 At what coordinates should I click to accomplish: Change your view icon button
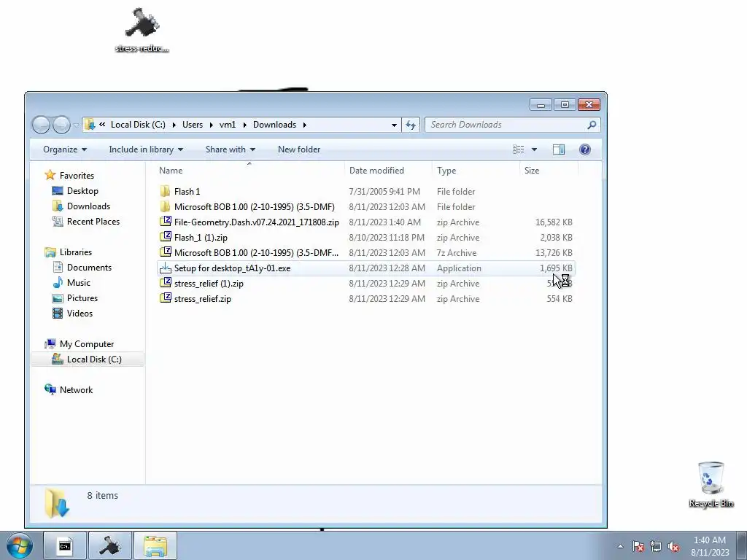pos(519,149)
